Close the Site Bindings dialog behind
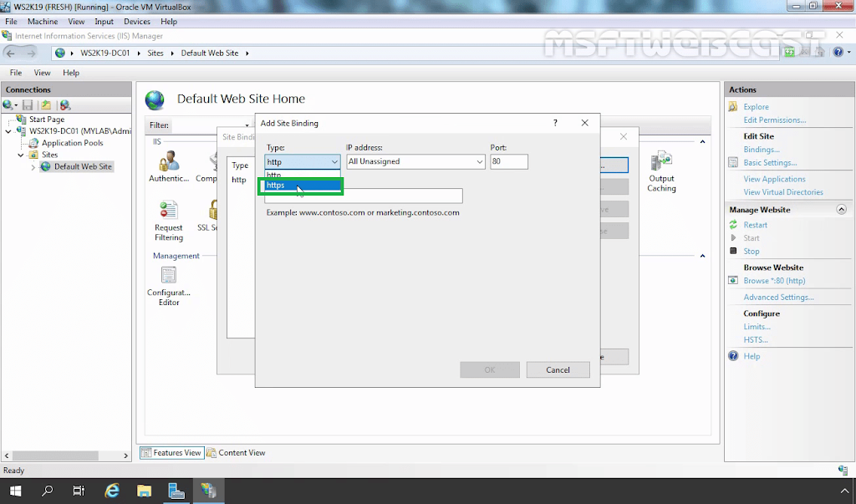 [624, 136]
